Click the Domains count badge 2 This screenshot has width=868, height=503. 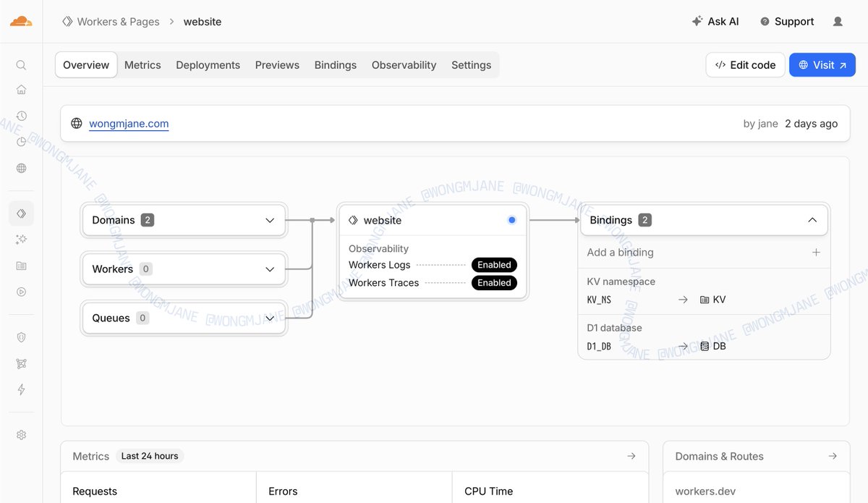click(x=148, y=220)
